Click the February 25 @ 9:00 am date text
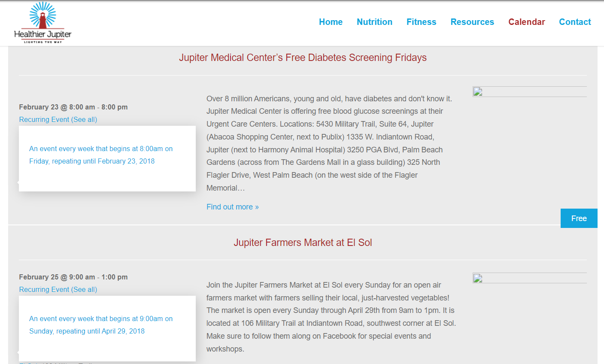Screen dimensions: 604x364 [x=73, y=277]
